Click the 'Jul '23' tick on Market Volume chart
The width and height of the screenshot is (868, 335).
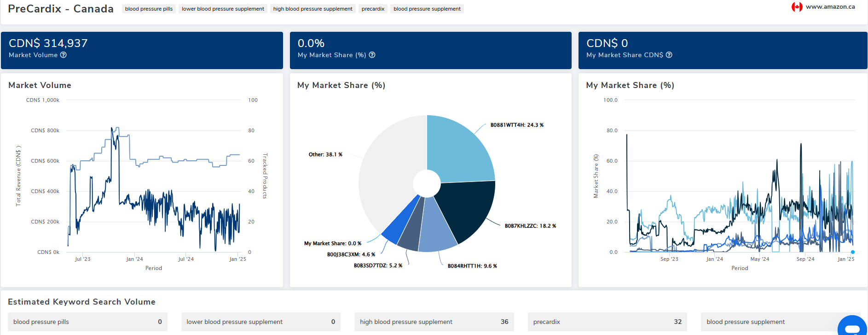83,259
